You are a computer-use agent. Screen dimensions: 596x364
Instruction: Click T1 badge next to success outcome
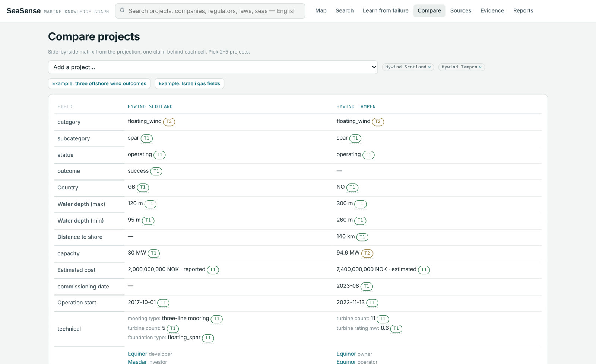pos(156,171)
